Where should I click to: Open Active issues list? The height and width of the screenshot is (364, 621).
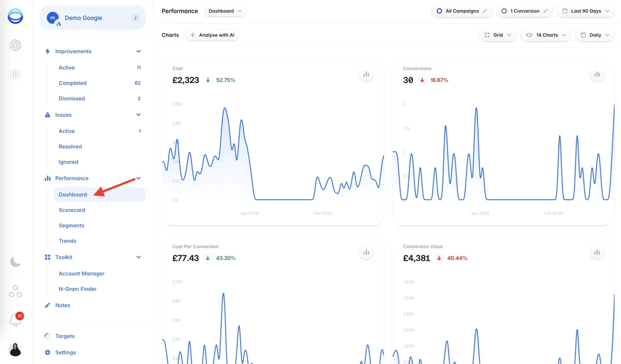pos(99,131)
